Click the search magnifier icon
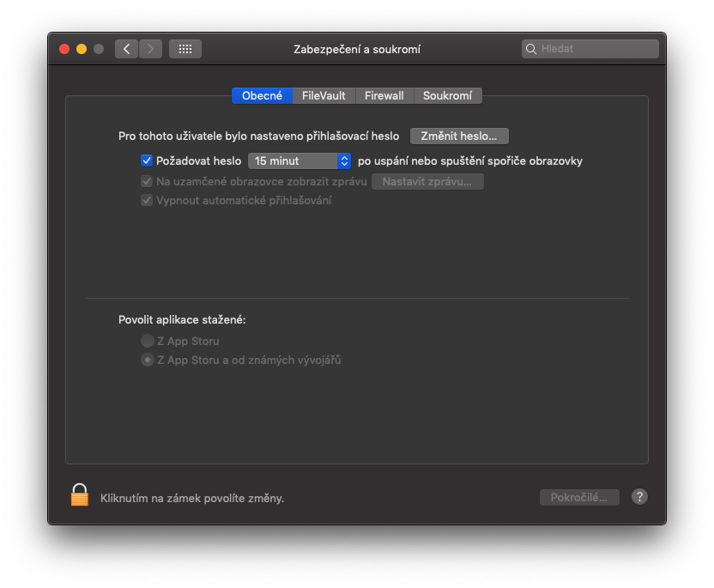 532,50
